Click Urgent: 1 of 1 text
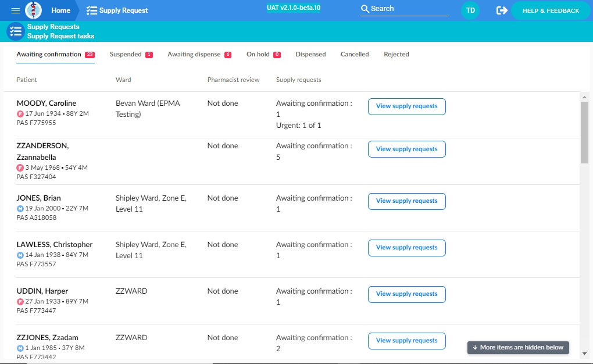Screen dimensions: 593x364 tap(298, 126)
